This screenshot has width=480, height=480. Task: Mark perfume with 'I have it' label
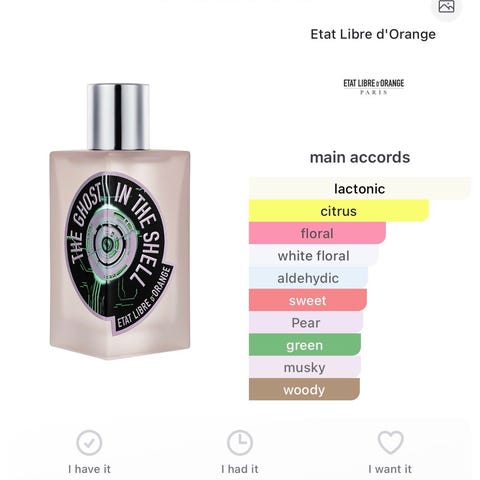point(89,469)
